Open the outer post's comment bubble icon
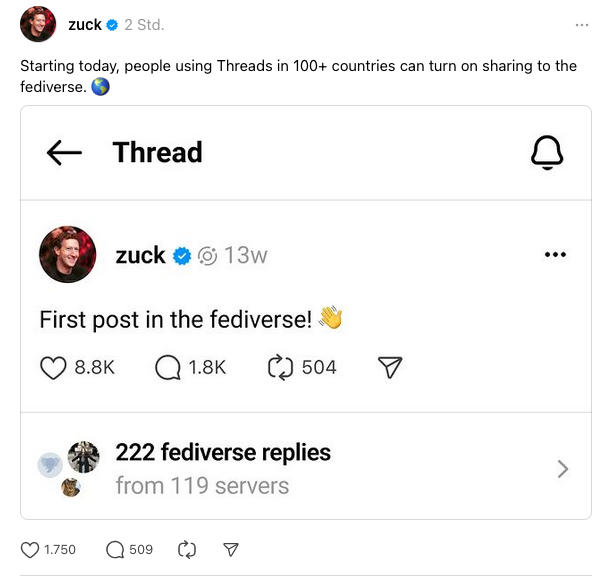This screenshot has width=612, height=579. [x=115, y=549]
